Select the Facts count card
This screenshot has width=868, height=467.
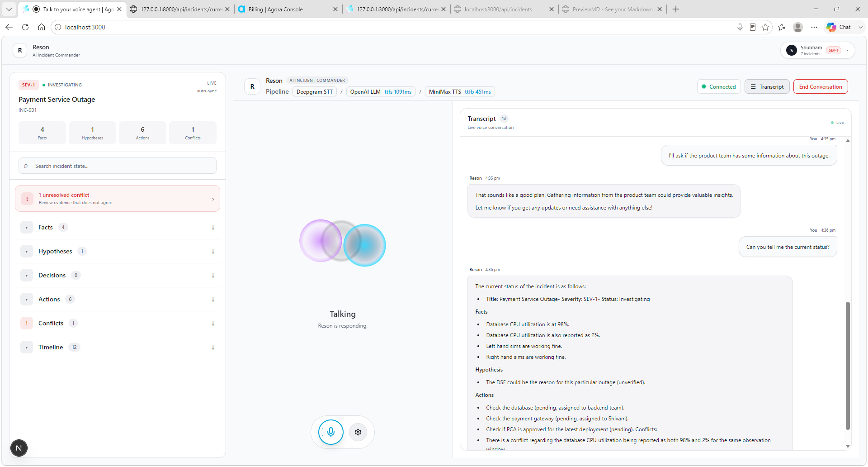[42, 133]
